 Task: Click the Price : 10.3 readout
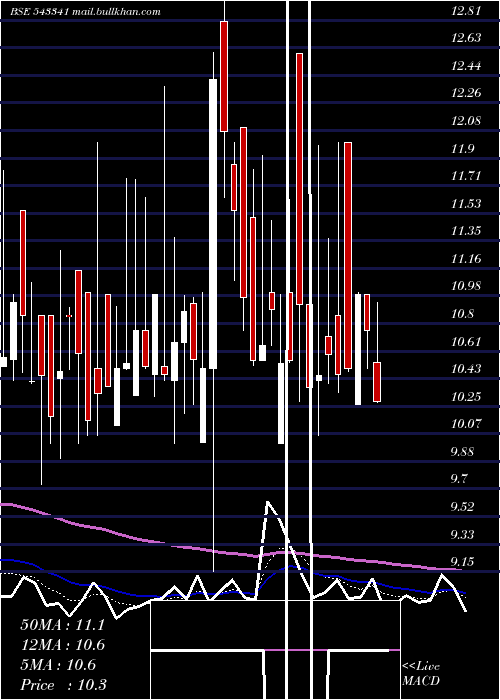63,685
